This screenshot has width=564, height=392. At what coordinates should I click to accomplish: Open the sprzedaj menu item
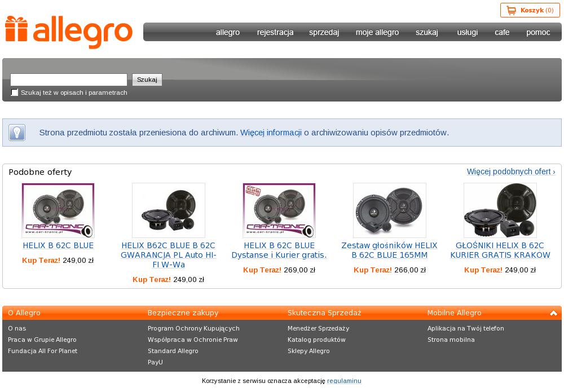[324, 32]
